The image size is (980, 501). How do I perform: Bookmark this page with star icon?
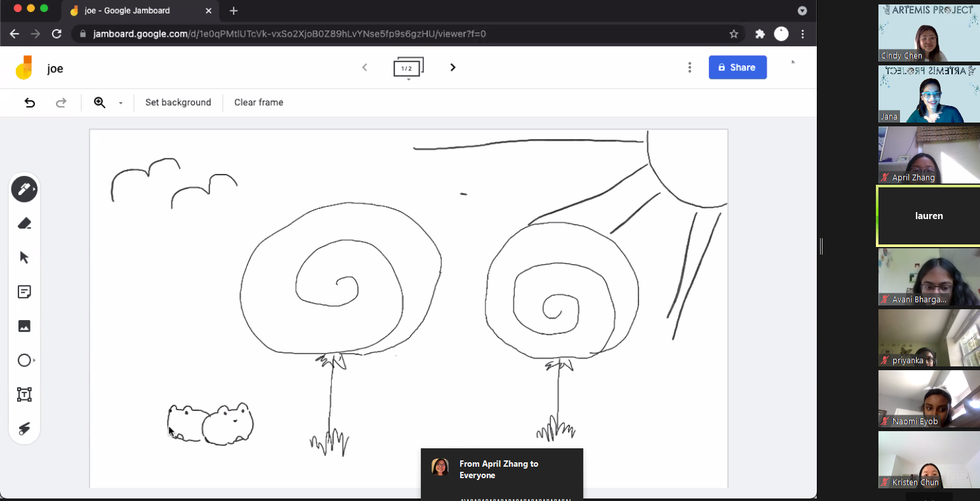(734, 34)
